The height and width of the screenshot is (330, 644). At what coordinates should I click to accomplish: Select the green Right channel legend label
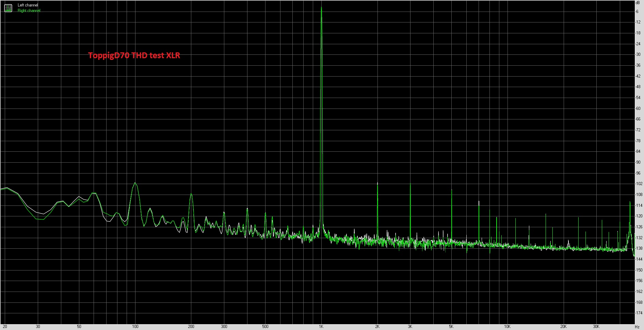point(29,11)
